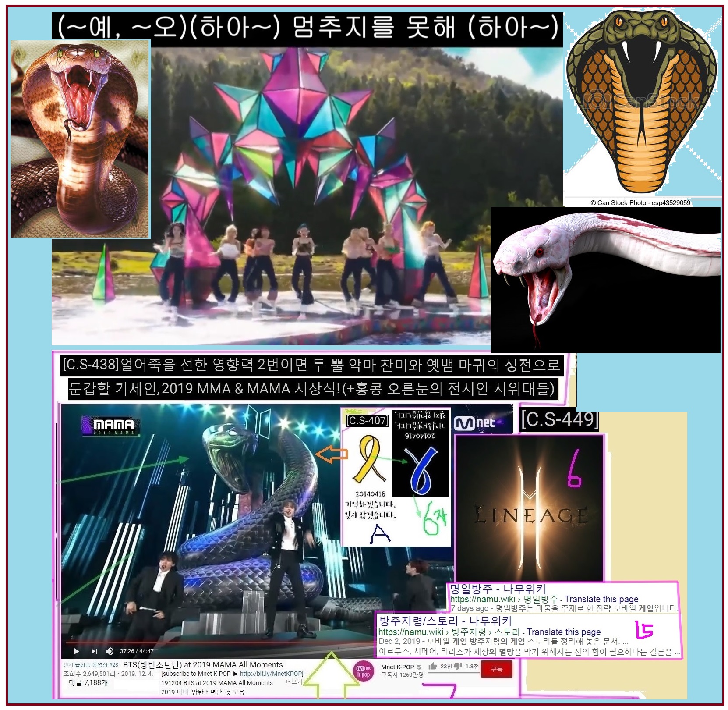Open the 인기 급상승 동영상 #28 link

pos(91,665)
